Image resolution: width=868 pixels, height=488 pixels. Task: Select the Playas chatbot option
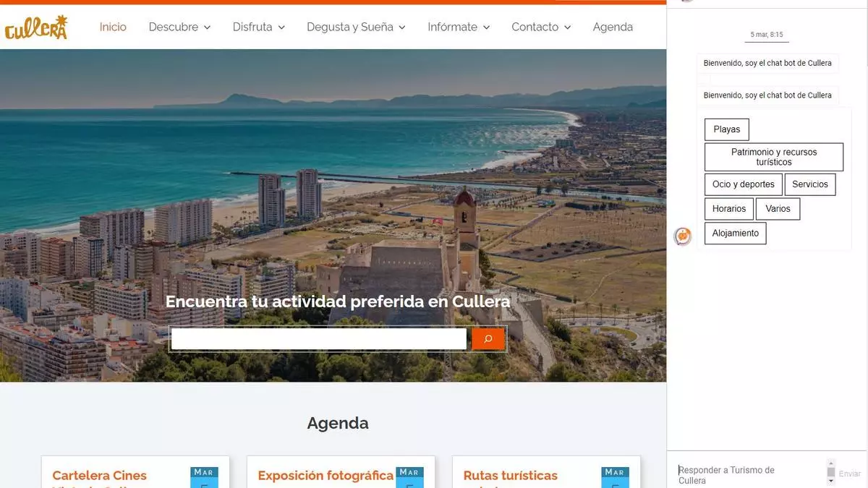[727, 129]
